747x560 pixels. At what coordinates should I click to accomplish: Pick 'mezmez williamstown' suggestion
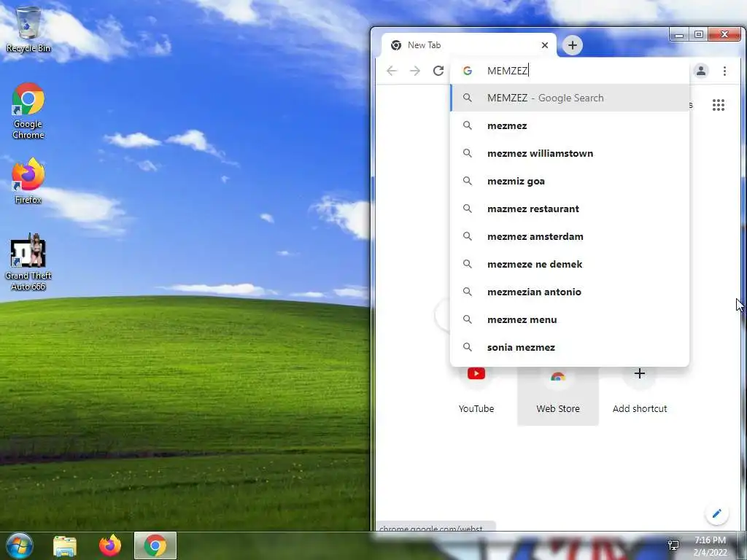[569, 153]
